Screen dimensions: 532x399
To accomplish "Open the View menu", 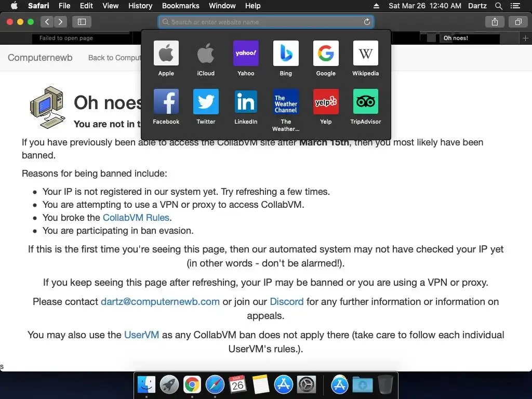I will 111,6.
